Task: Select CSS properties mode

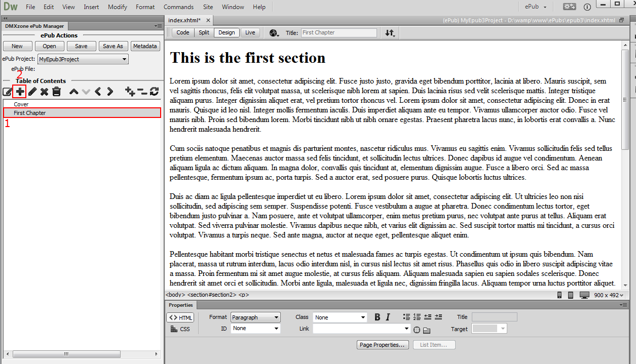Action: point(180,329)
